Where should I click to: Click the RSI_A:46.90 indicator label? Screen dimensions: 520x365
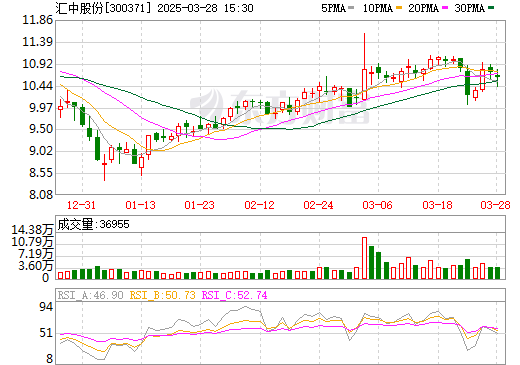90,295
